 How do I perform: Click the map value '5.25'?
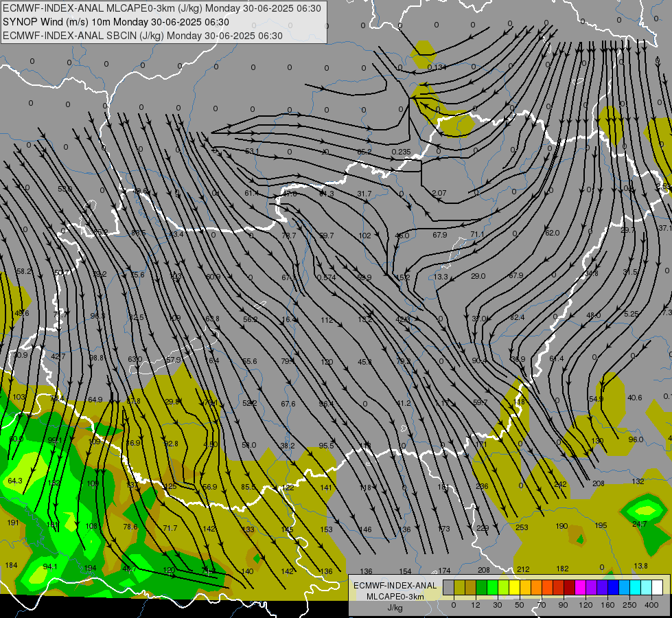pos(632,314)
